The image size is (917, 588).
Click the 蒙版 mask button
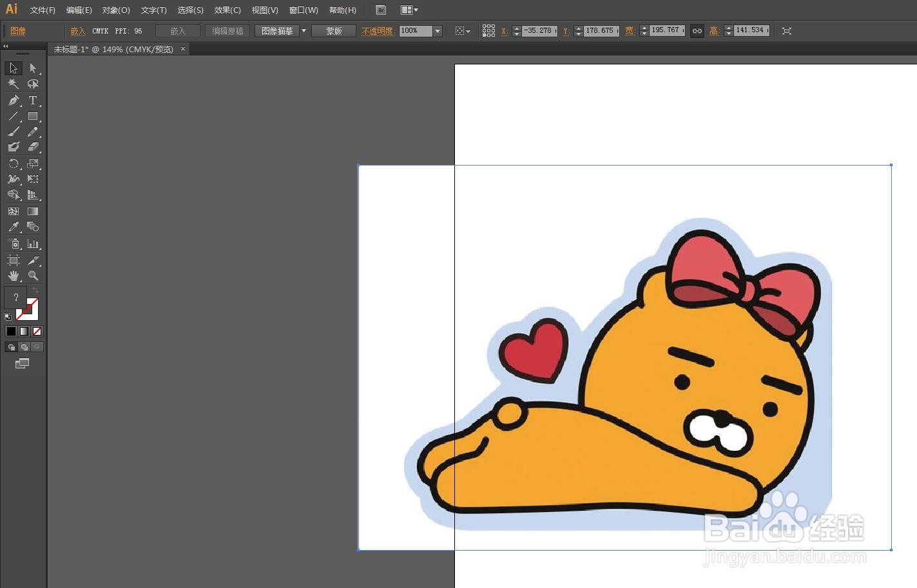[x=334, y=31]
